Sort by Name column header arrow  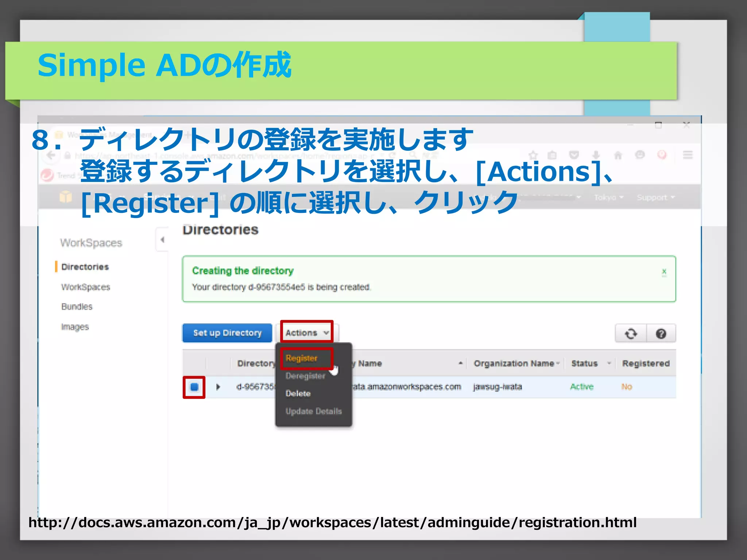click(x=460, y=363)
